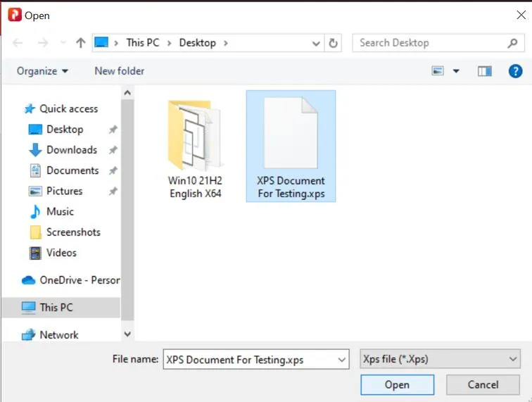Click the navigation pane scroll down arrow

click(127, 334)
